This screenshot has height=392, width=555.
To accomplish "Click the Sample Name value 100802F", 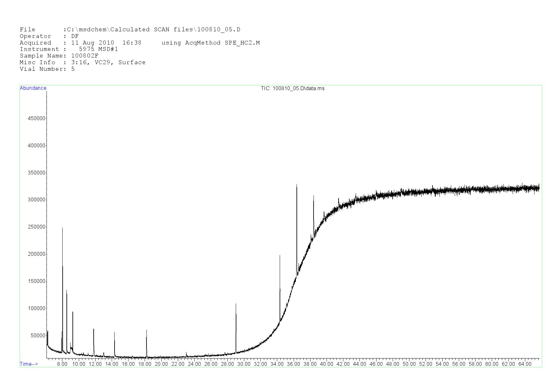I will (x=85, y=56).
